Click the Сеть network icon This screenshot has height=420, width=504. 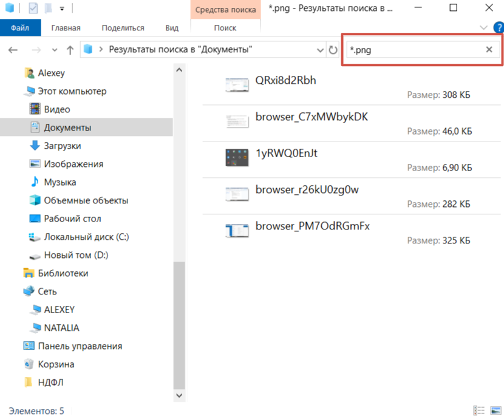click(29, 291)
